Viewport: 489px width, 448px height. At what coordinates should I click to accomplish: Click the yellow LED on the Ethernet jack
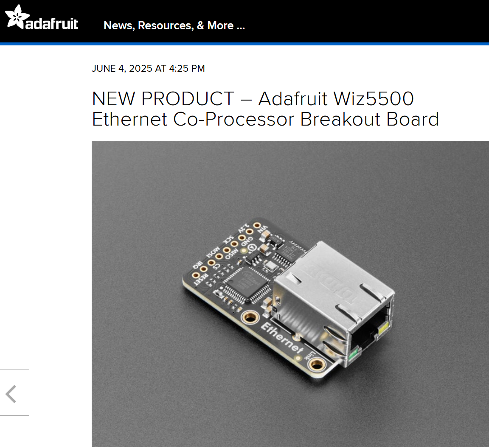[x=382, y=329]
